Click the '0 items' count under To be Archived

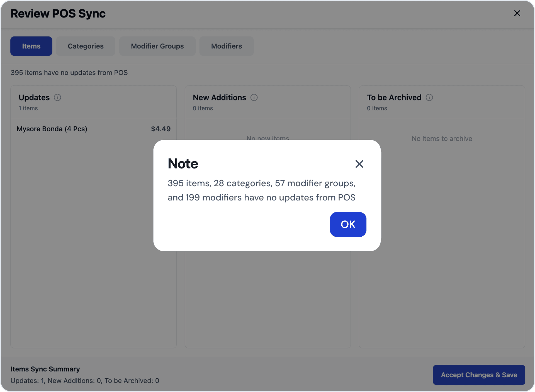point(377,108)
